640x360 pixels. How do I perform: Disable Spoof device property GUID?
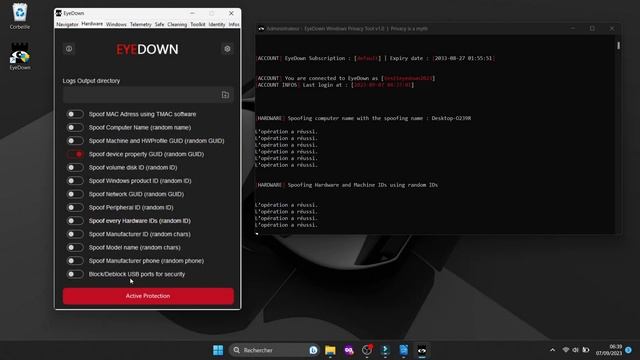pos(75,154)
